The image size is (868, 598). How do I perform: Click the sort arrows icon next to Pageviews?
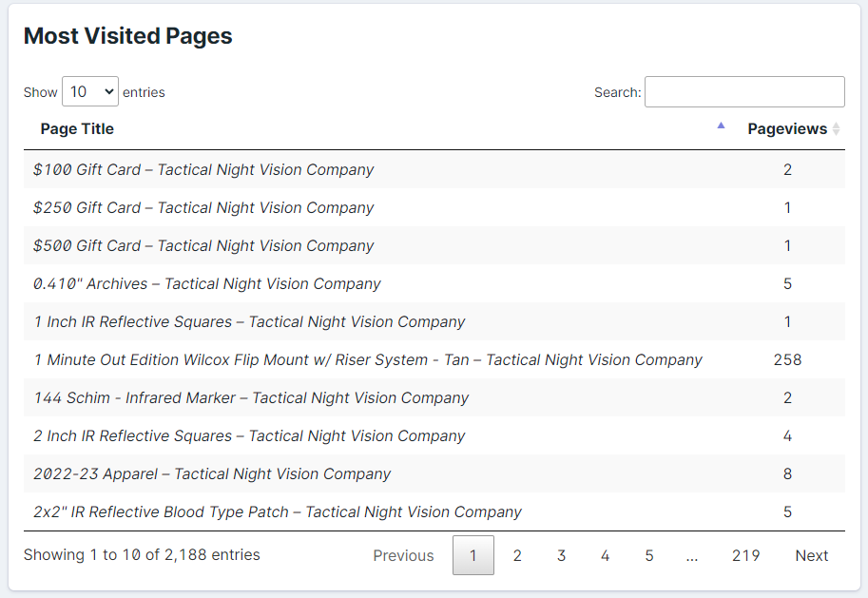tap(836, 129)
